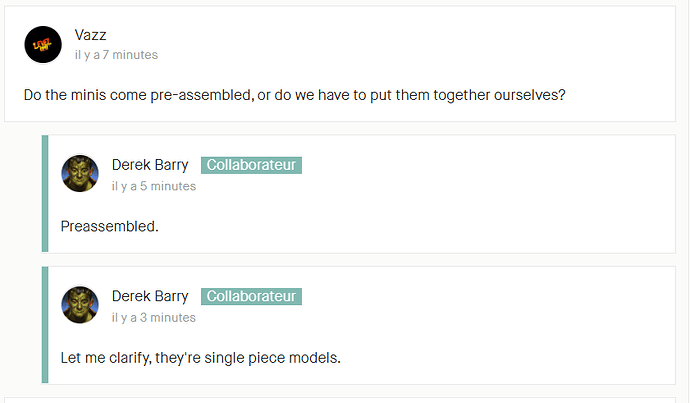This screenshot has width=690, height=403.
Task: Open the Vazz username link
Action: (90, 35)
